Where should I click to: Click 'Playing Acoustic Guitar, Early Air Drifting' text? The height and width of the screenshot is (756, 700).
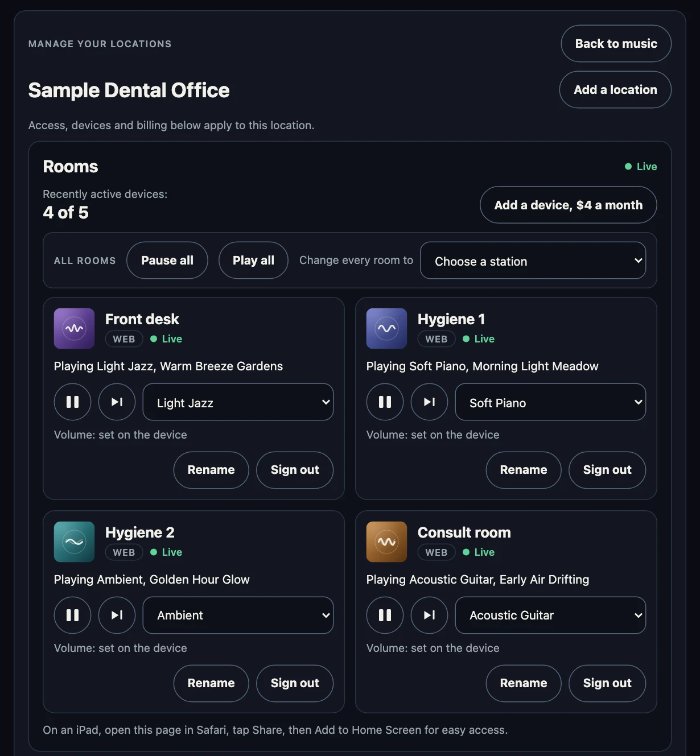pyautogui.click(x=478, y=580)
